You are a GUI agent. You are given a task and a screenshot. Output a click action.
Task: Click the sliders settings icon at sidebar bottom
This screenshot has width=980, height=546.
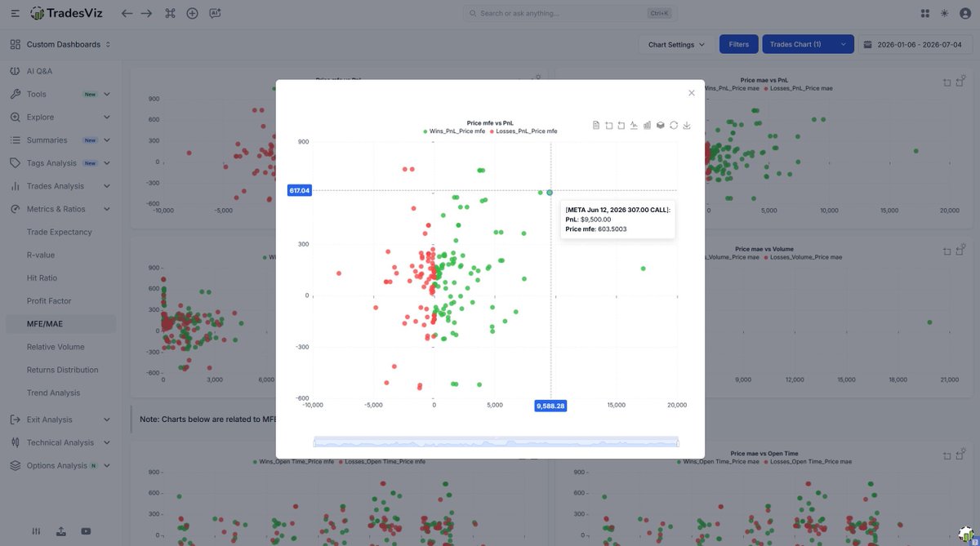35,531
